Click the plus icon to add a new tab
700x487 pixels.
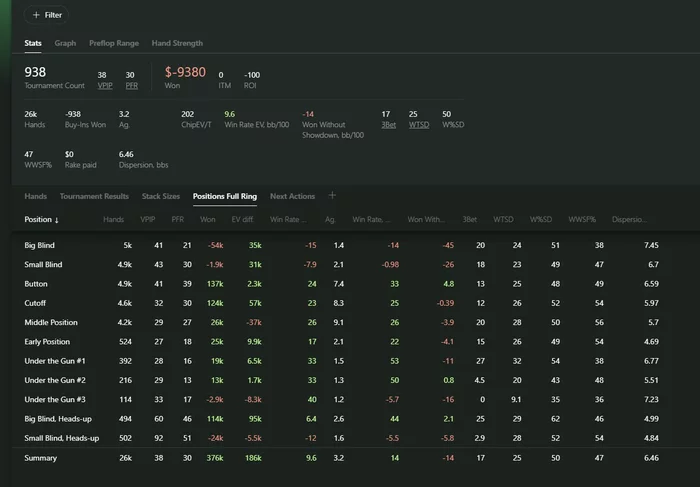click(x=333, y=196)
